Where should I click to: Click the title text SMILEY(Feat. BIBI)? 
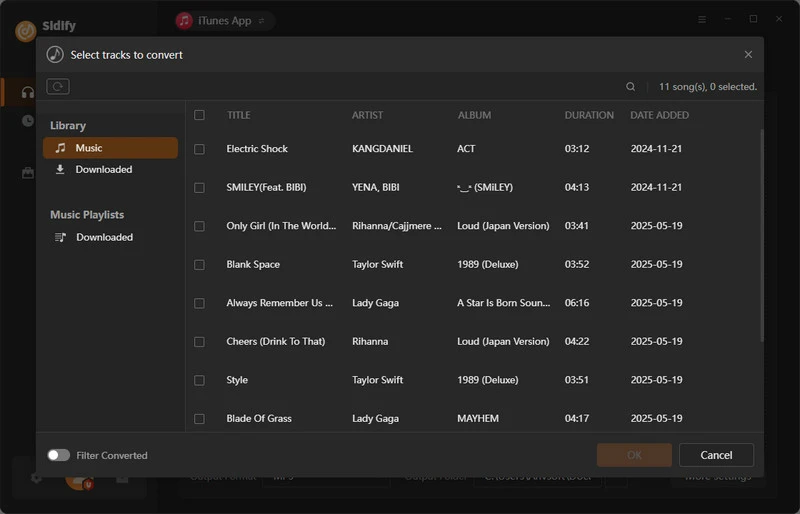tap(266, 187)
